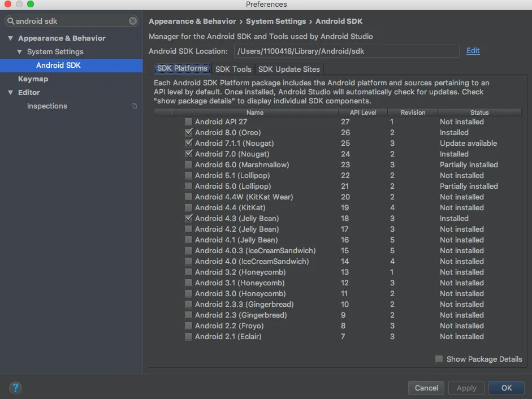
Task: Check Android 4.4W (KitKat Wear)
Action: pyautogui.click(x=188, y=197)
